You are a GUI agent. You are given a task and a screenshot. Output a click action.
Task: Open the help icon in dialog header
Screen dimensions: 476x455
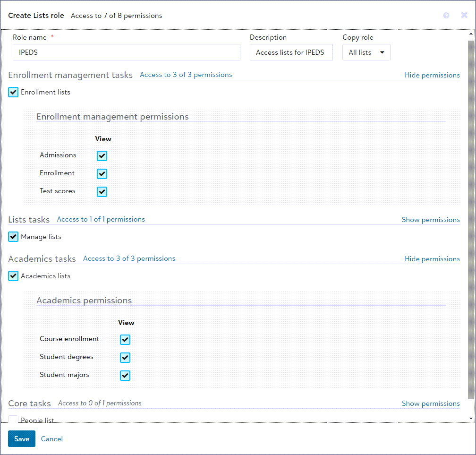446,16
